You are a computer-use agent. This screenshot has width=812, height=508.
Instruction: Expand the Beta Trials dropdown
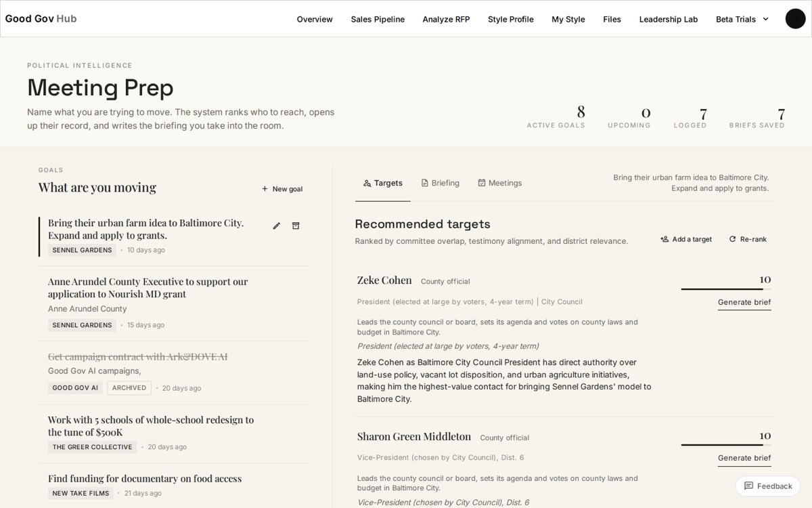click(x=742, y=19)
